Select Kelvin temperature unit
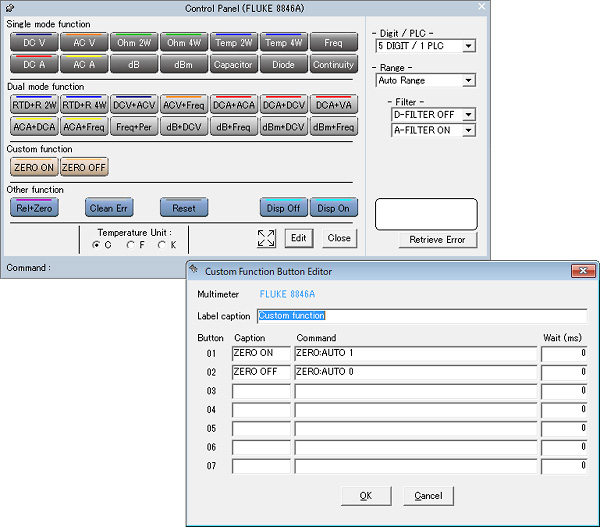Screen dimensions: 600x527 pyautogui.click(x=162, y=246)
